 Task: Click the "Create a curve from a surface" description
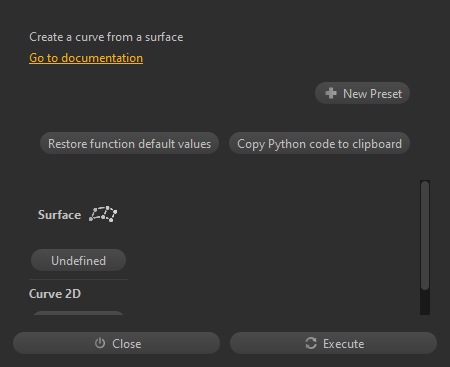coord(106,37)
